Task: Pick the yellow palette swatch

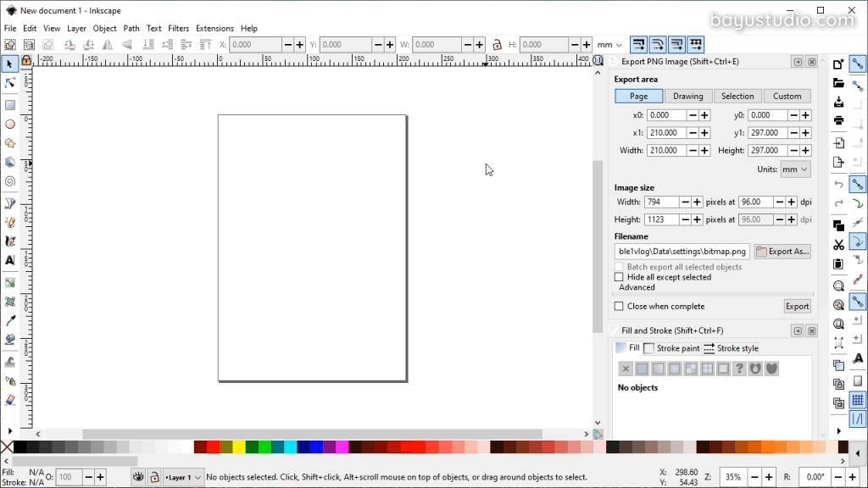Action: pos(239,446)
